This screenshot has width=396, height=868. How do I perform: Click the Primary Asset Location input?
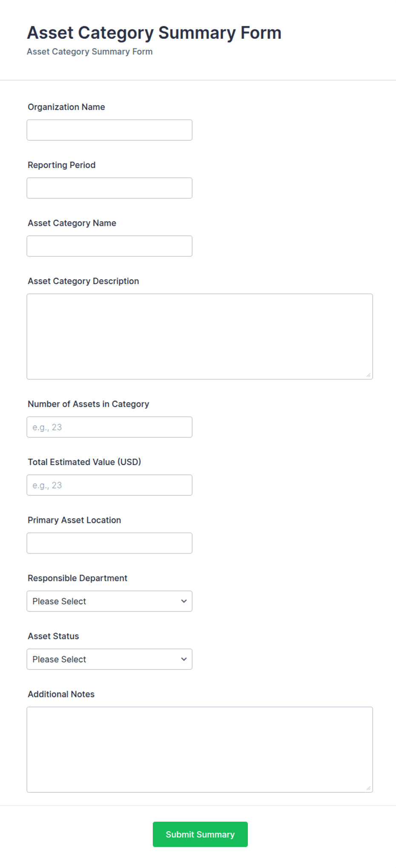[x=109, y=543]
